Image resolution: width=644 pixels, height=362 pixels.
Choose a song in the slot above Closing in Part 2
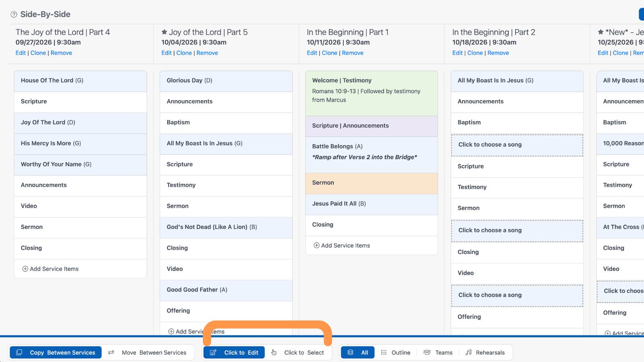tap(517, 231)
